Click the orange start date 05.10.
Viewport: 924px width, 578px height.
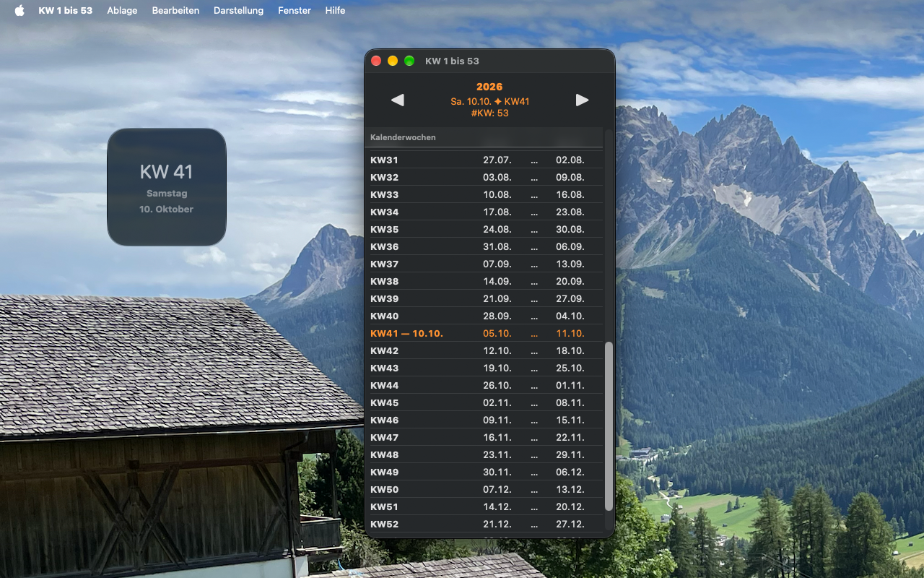(x=497, y=333)
